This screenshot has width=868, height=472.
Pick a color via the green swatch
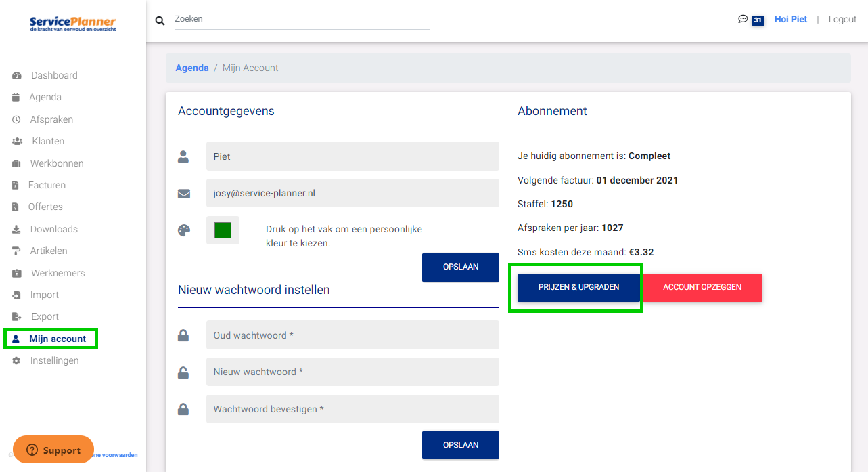[x=223, y=230]
